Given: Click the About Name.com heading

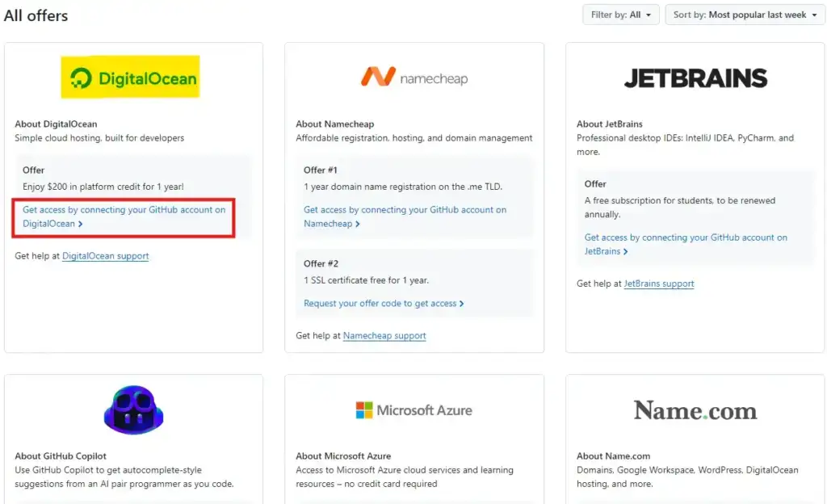Looking at the screenshot, I should point(613,456).
